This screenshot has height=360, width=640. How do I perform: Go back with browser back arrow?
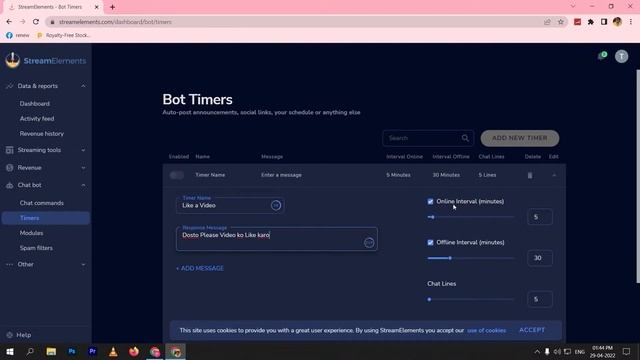(9, 22)
